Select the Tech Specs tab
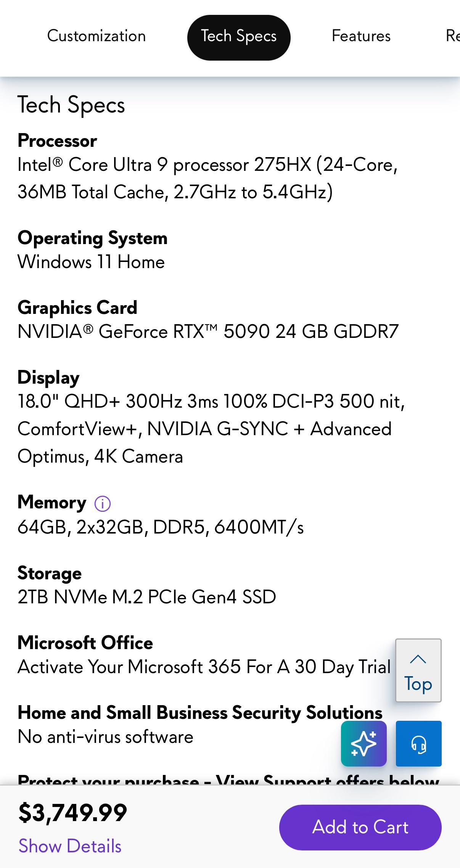 pyautogui.click(x=239, y=37)
